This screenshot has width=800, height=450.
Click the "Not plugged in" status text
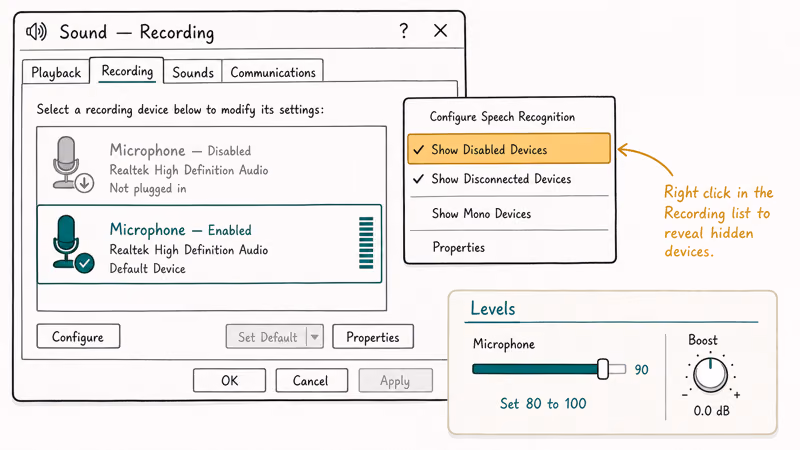point(148,188)
